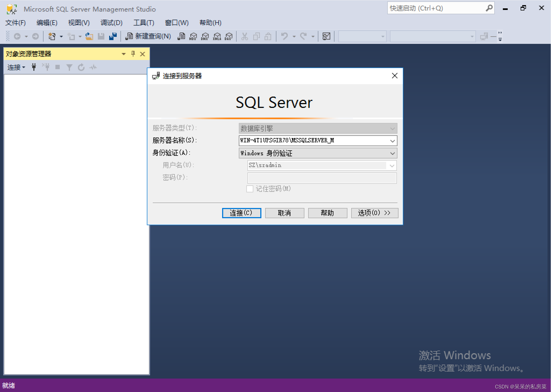Close the 连接到服务器 dialog

[x=394, y=76]
